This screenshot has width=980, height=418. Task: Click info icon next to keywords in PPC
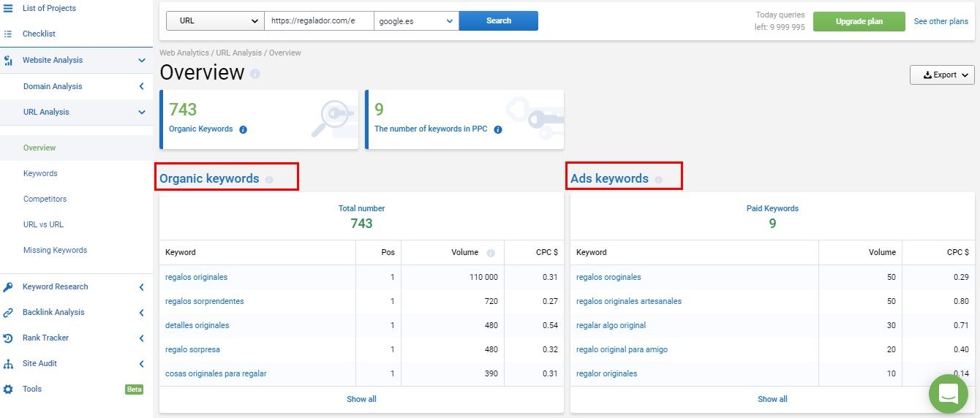(x=497, y=129)
